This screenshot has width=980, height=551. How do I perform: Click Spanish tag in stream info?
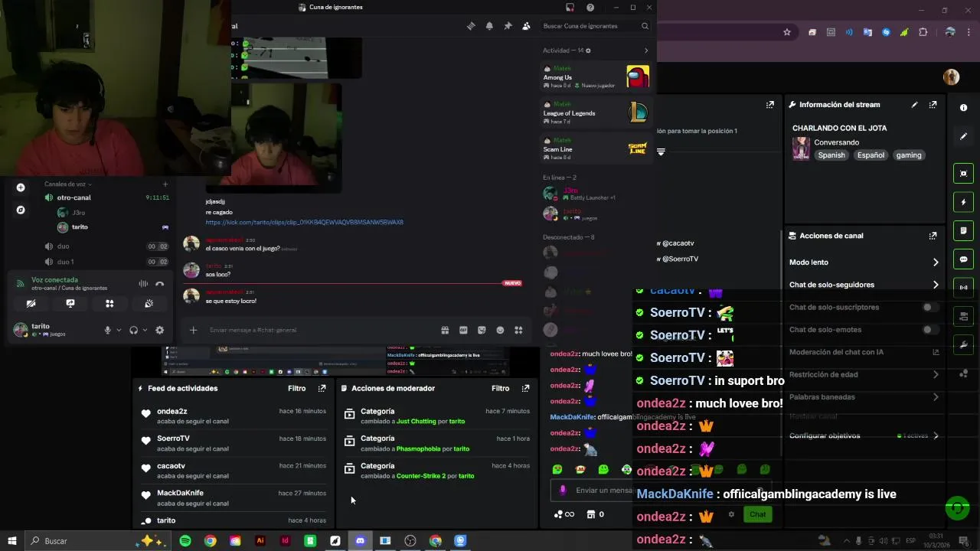(x=831, y=155)
